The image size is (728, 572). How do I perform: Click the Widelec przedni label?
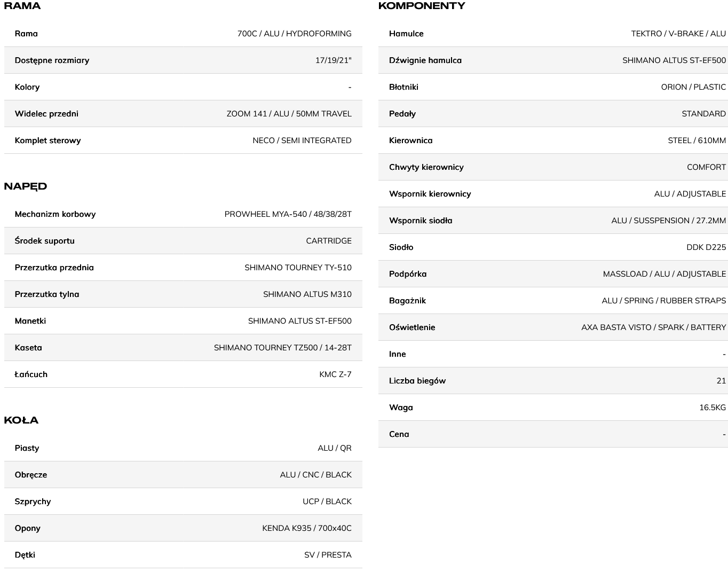point(46,114)
